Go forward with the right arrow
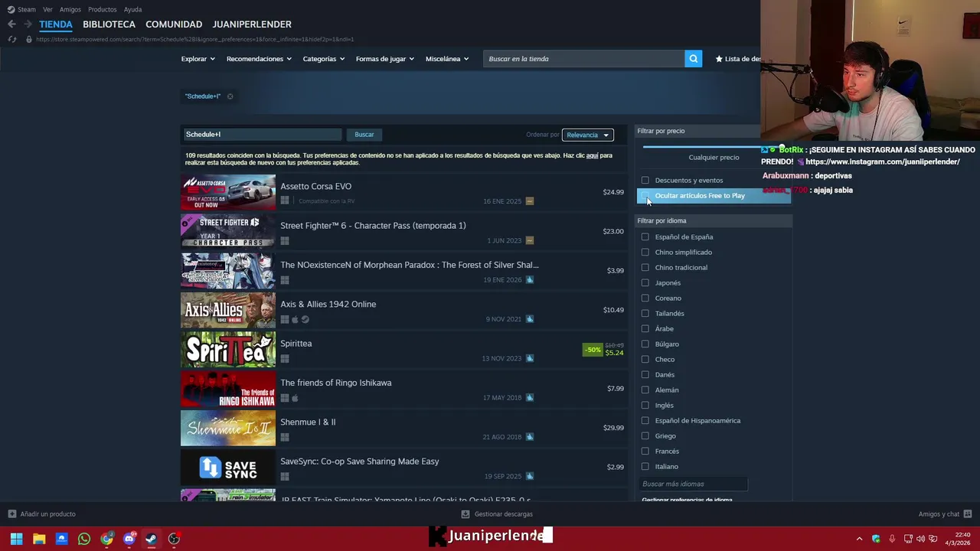Image resolution: width=980 pixels, height=551 pixels. click(x=28, y=24)
